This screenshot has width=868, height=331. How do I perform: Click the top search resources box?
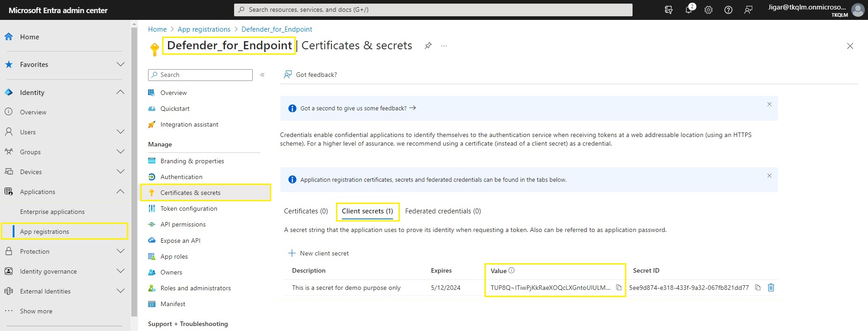(x=433, y=10)
